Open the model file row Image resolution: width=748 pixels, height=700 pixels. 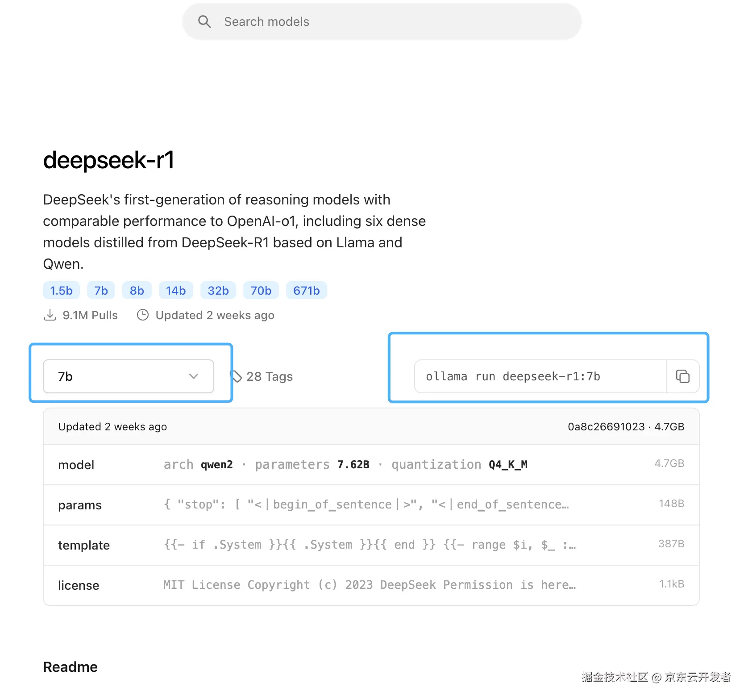coord(371,465)
